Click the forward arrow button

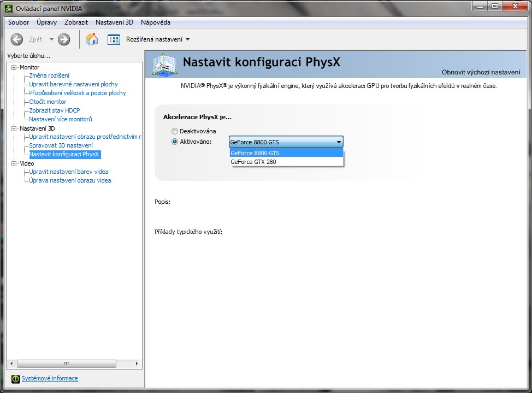pos(64,39)
